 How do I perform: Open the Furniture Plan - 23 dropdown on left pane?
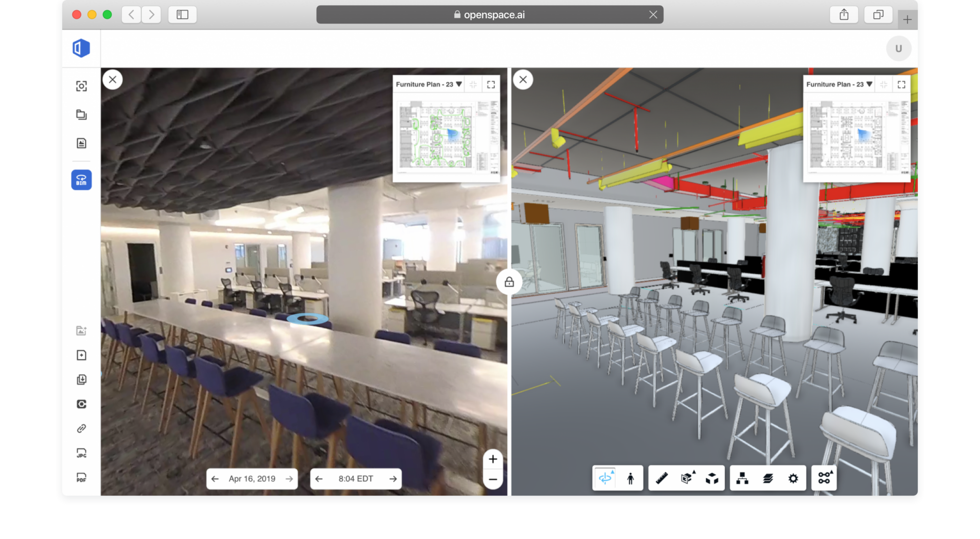coord(458,84)
